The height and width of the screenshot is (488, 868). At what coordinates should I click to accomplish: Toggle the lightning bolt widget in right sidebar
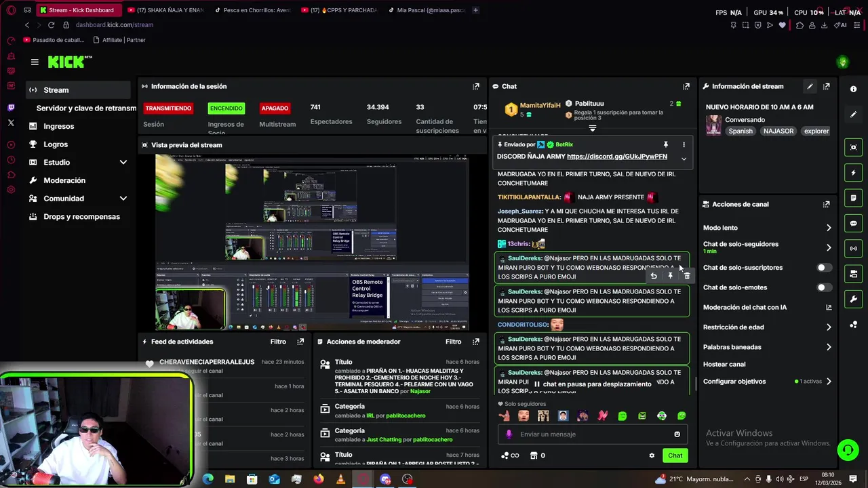(x=853, y=173)
